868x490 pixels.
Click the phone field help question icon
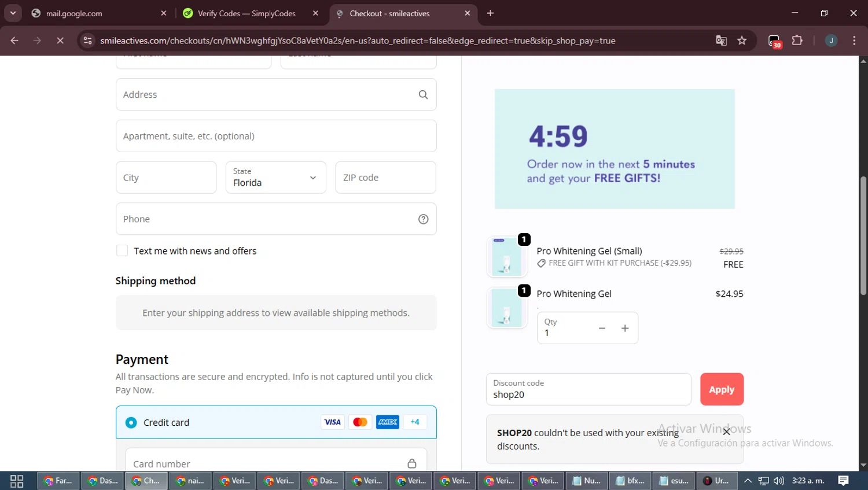click(423, 219)
